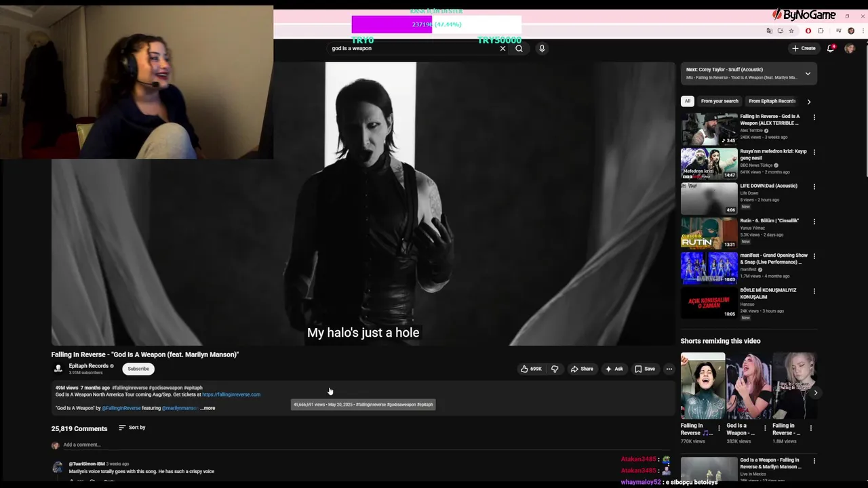Open options for the Live in Mexico video
Viewport: 868px width, 488px height.
pos(814,461)
